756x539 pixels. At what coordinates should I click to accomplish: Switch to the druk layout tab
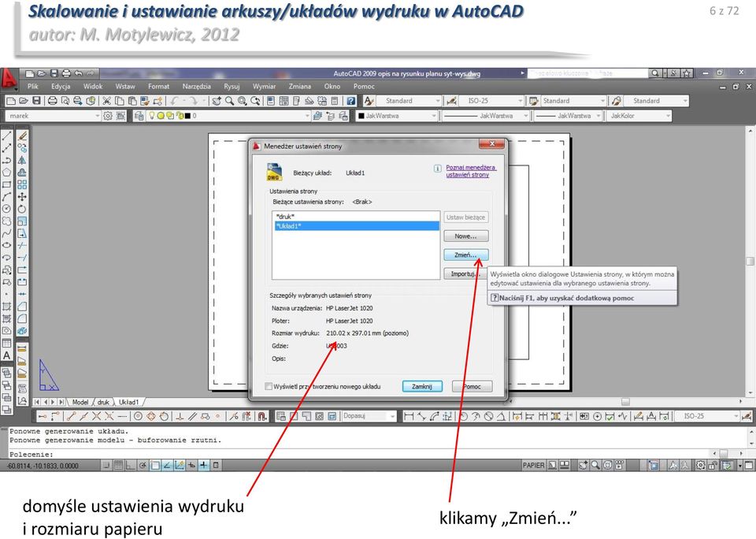pyautogui.click(x=103, y=402)
